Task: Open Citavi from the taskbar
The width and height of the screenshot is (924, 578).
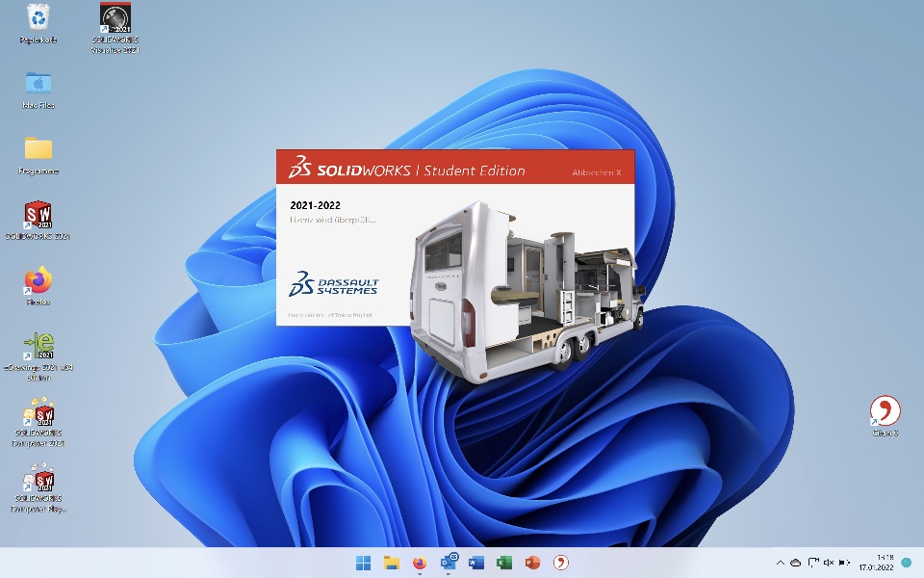Action: coord(561,563)
